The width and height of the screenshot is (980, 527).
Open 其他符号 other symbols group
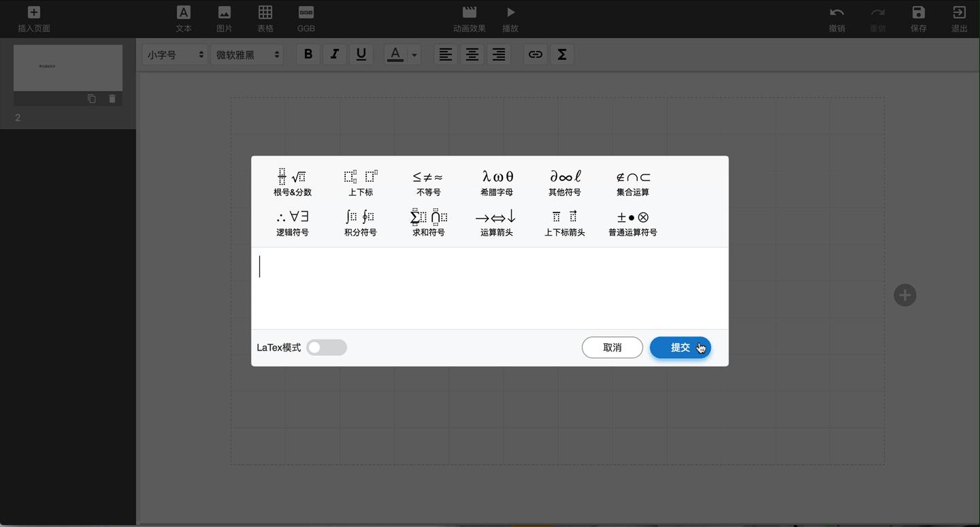pos(565,182)
